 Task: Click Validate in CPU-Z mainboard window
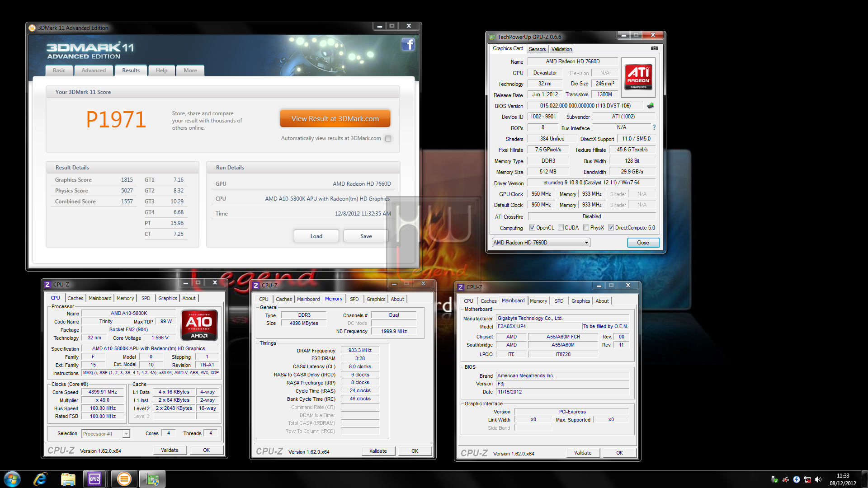583,453
